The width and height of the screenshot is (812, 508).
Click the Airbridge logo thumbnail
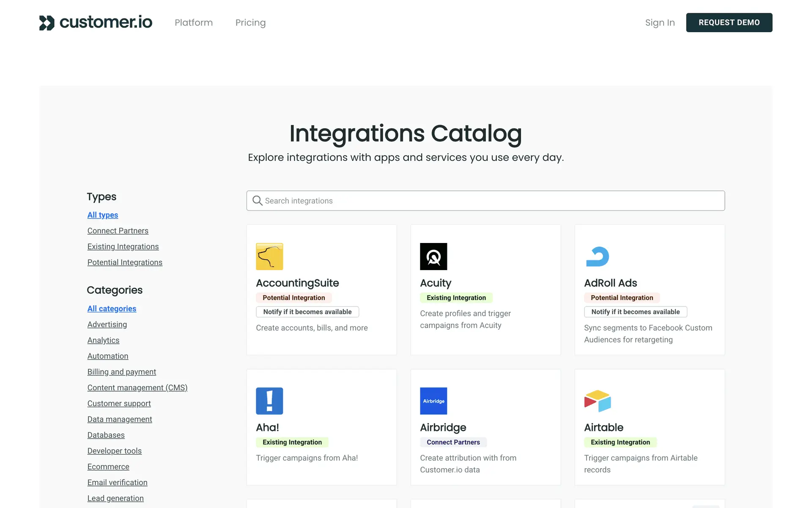point(433,401)
